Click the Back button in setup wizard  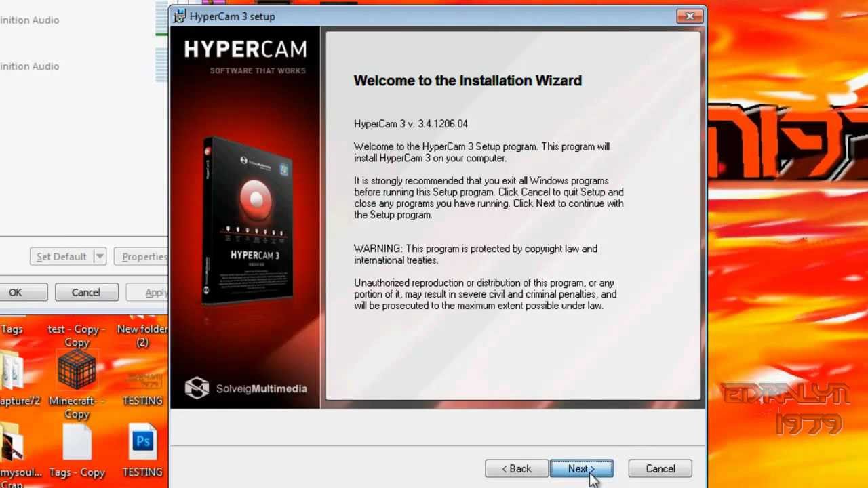(x=516, y=469)
